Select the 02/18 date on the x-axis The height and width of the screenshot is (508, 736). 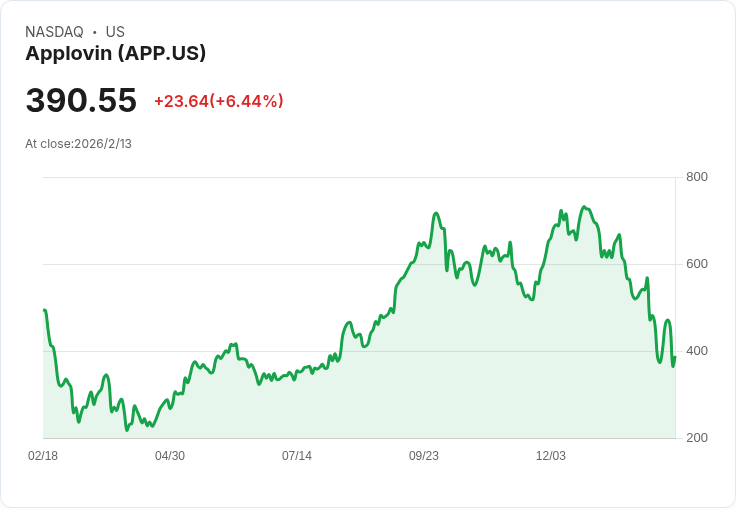43,456
